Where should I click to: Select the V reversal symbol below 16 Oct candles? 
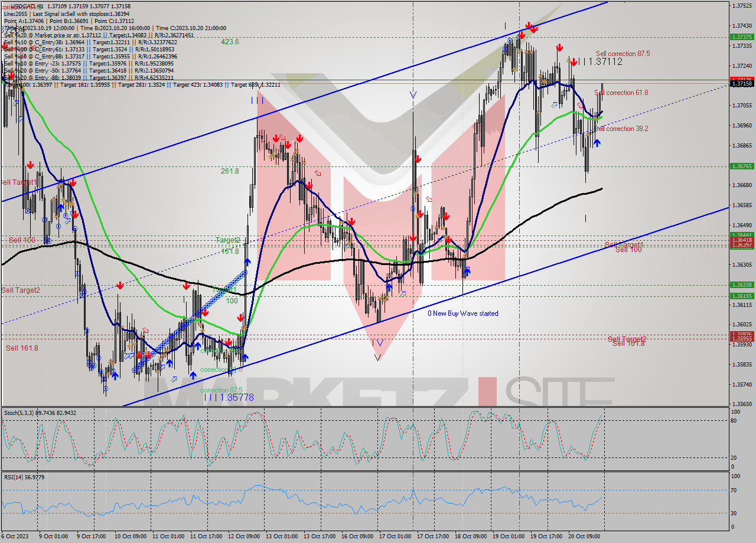point(377,358)
